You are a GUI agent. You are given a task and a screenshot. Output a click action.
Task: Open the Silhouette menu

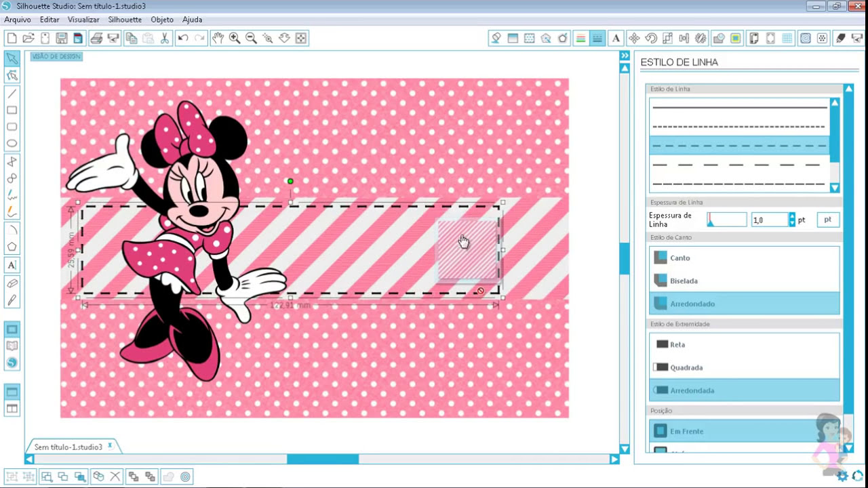point(125,20)
